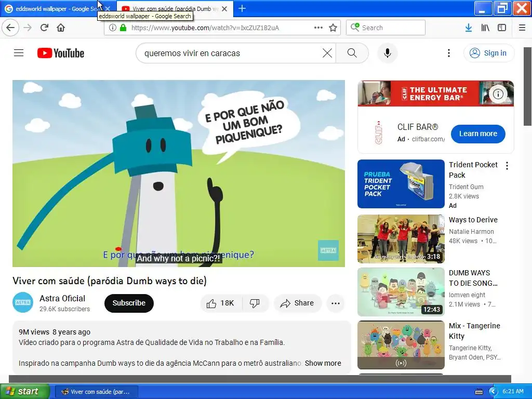Click Natalie Harmon channel name
This screenshot has height=399, width=532.
coord(471,231)
